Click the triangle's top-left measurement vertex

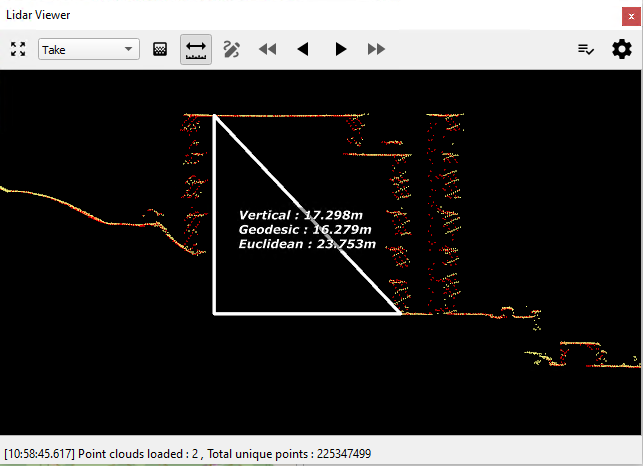point(215,117)
